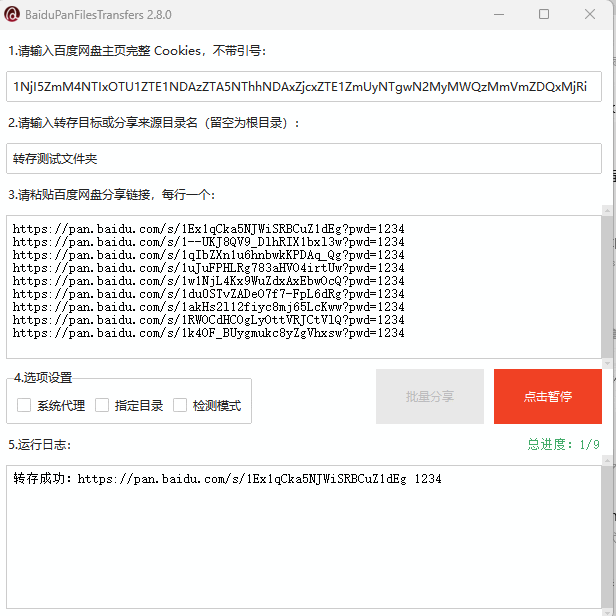616x616 pixels.
Task: Enable the 指定目录 checkbox
Action: click(x=102, y=405)
